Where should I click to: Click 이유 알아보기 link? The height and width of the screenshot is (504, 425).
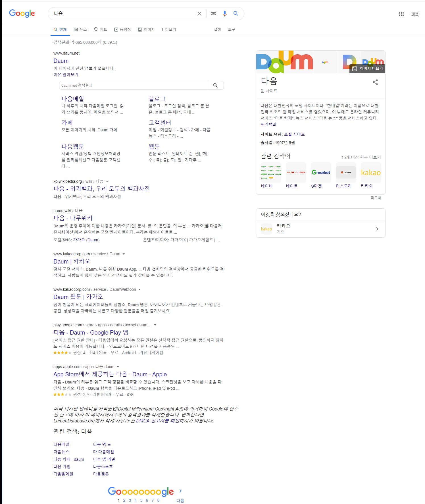(x=66, y=74)
